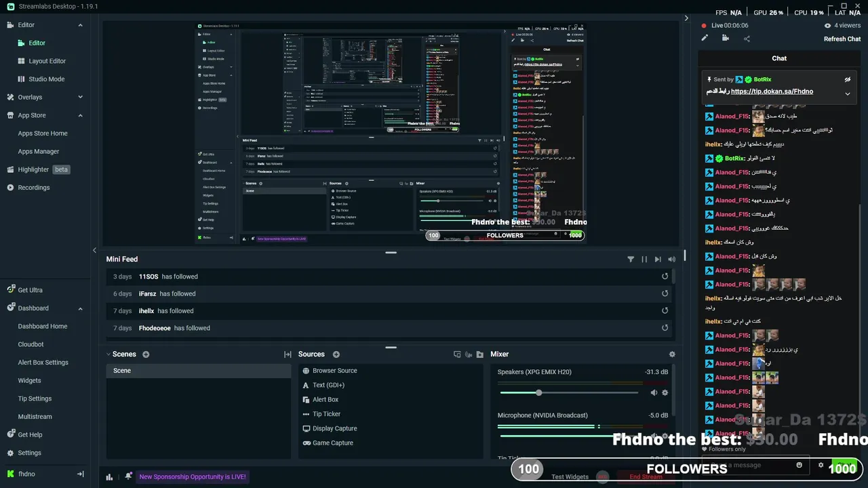Viewport: 868px width, 488px height.
Task: Collapse the chat panel with top arrow
Action: (686, 18)
